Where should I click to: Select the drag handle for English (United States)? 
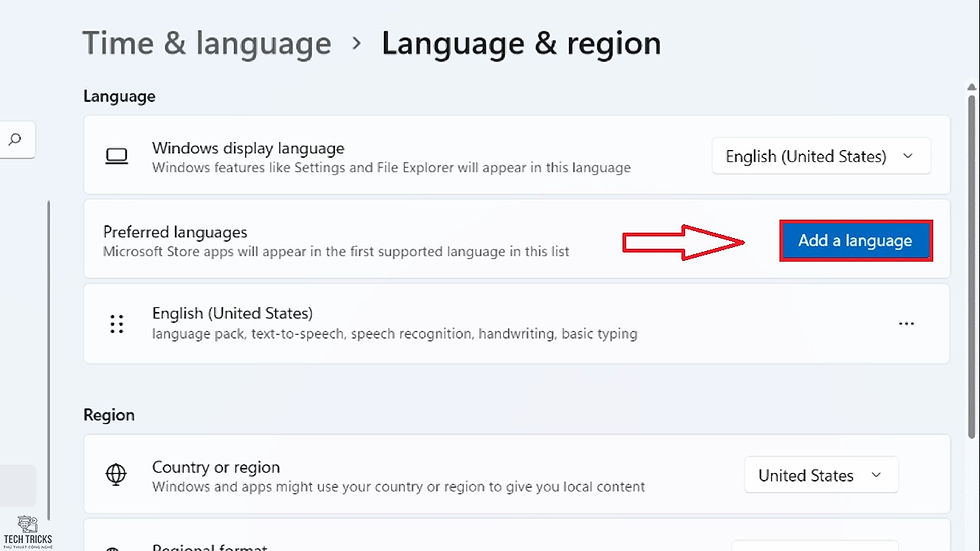[x=117, y=324]
